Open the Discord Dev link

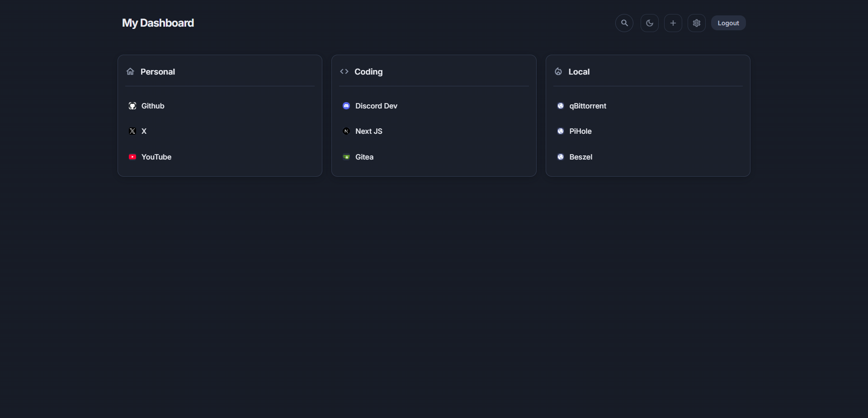pyautogui.click(x=376, y=106)
